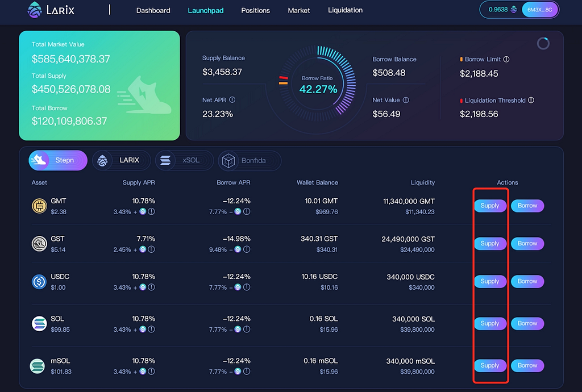582x392 pixels.
Task: Borrow USDC asset
Action: click(527, 281)
